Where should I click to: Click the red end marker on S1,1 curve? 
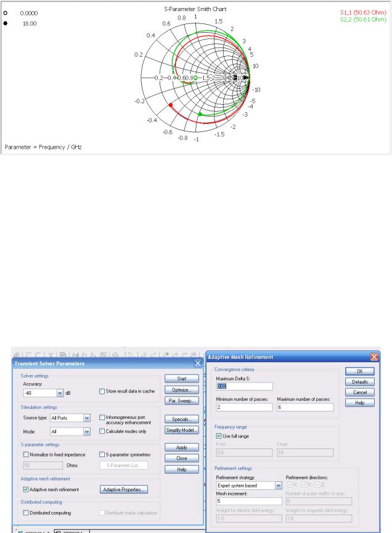(171, 105)
